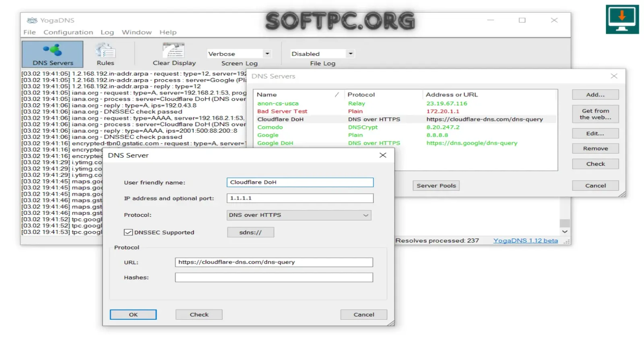The height and width of the screenshot is (345, 644).
Task: Click the sdns:// button
Action: click(x=250, y=232)
